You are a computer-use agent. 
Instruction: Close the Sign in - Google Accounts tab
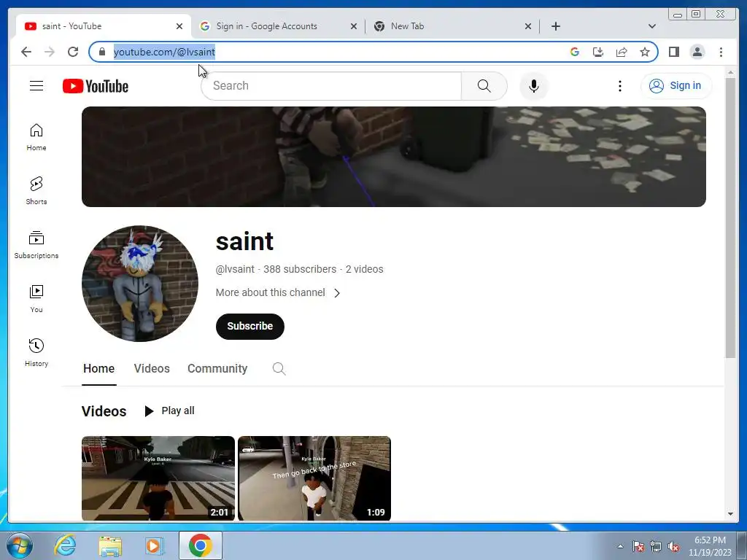[354, 26]
